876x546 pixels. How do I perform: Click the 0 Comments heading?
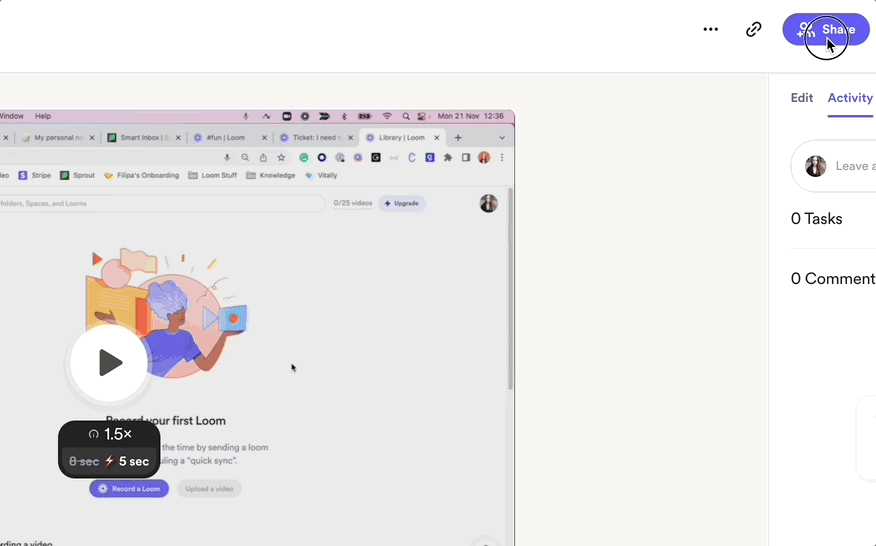(x=832, y=279)
